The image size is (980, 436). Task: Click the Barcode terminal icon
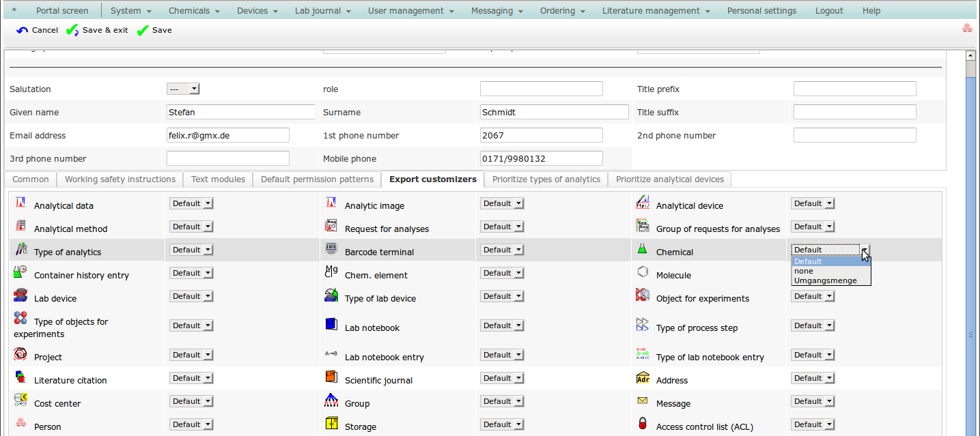click(x=331, y=250)
